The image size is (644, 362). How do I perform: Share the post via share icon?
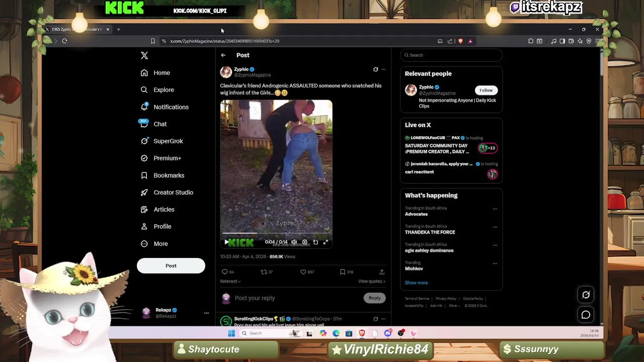(x=382, y=272)
